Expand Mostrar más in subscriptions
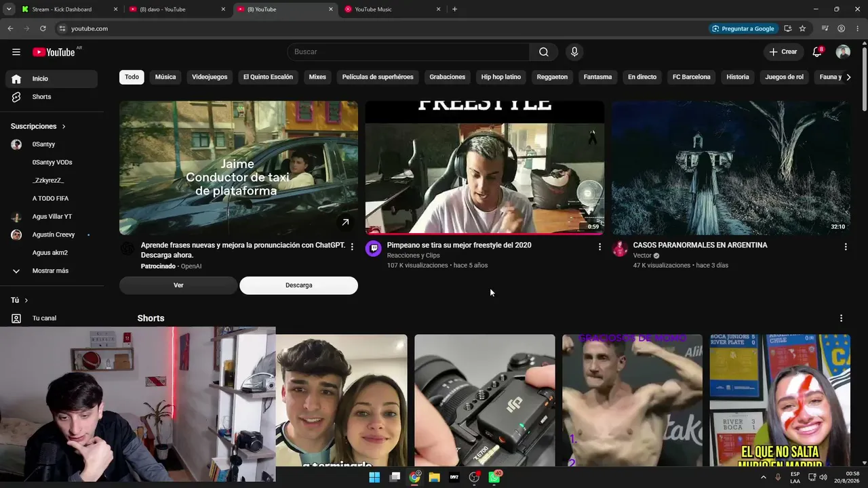This screenshot has width=868, height=488. click(52, 271)
